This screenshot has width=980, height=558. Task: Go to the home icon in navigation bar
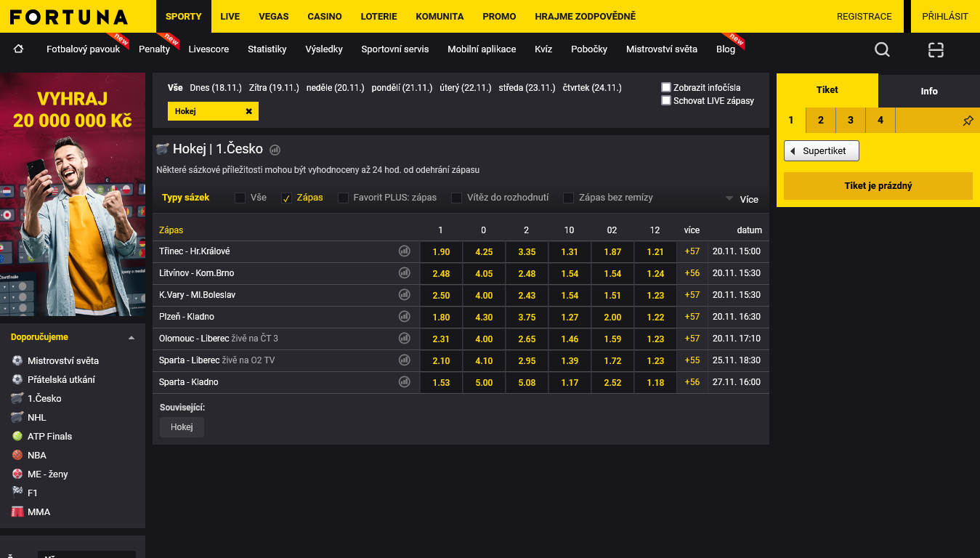[x=18, y=49]
